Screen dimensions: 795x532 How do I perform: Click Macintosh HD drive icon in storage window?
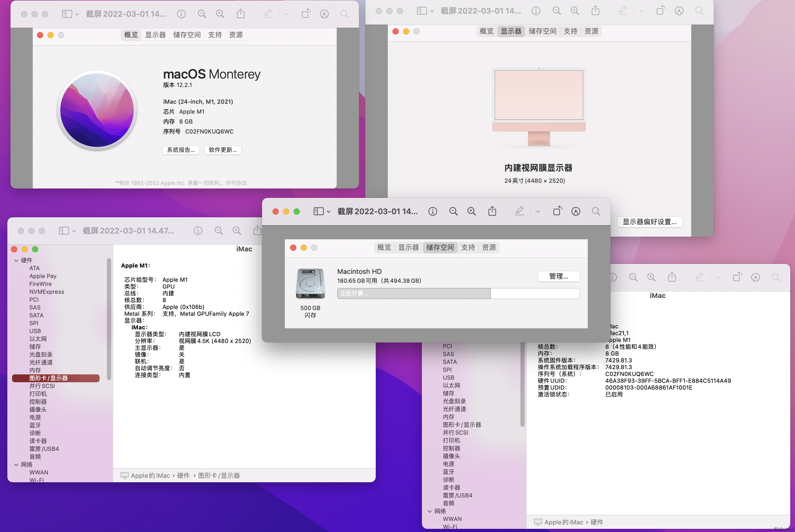(x=311, y=283)
